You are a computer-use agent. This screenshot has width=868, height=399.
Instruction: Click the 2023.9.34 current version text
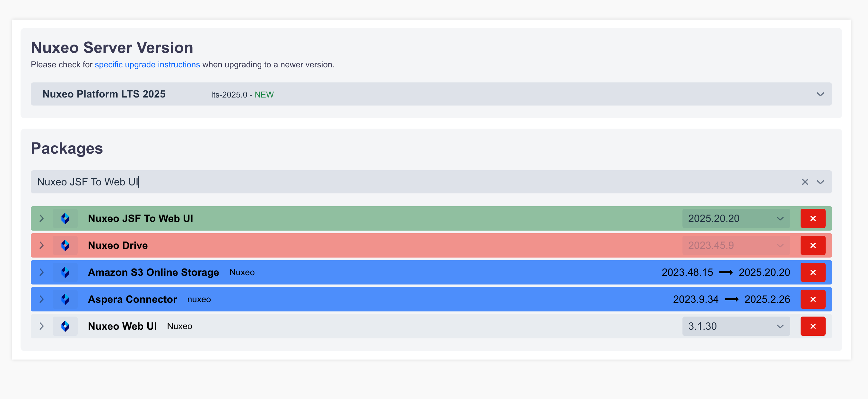click(x=696, y=299)
